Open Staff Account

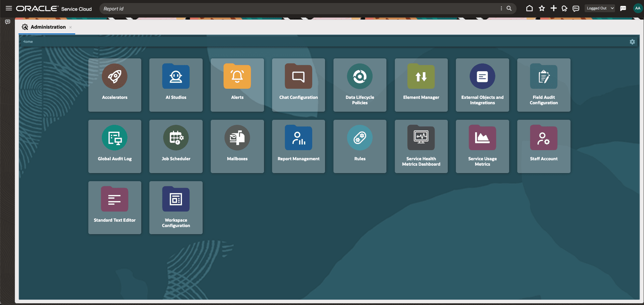[544, 146]
